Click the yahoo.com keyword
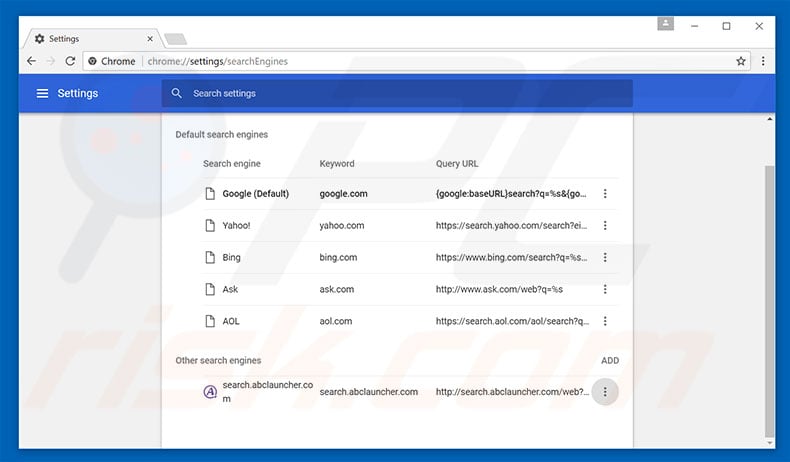The width and height of the screenshot is (790, 462). [x=342, y=225]
